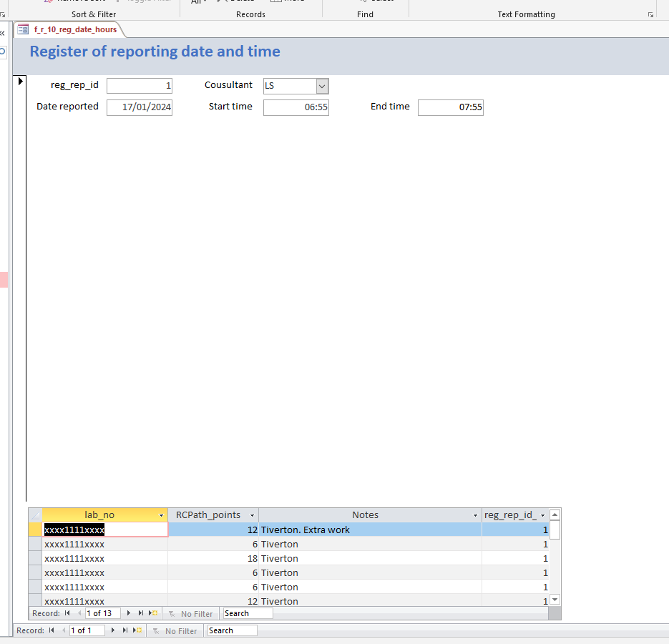669x644 pixels.
Task: Click the subform record box '1 of 13'
Action: click(x=103, y=613)
